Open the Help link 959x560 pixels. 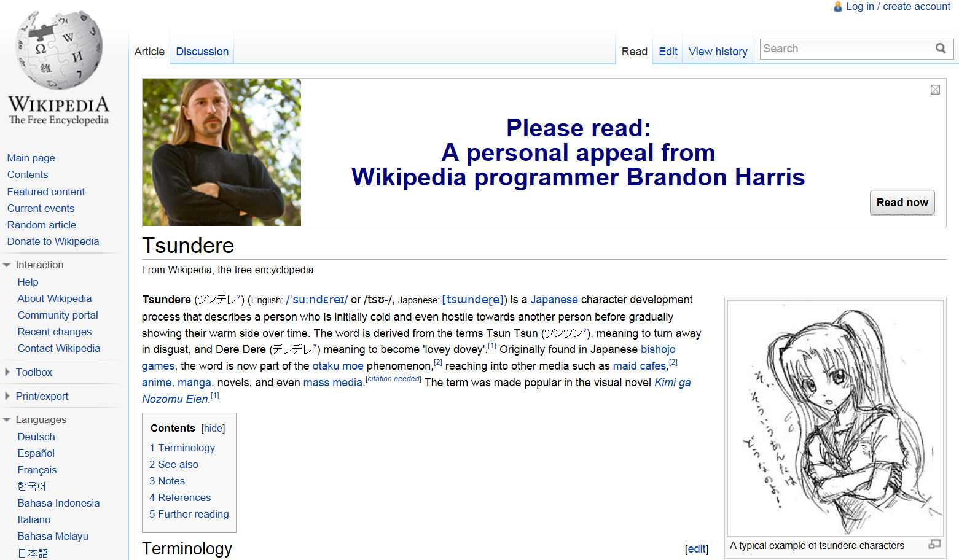click(28, 282)
